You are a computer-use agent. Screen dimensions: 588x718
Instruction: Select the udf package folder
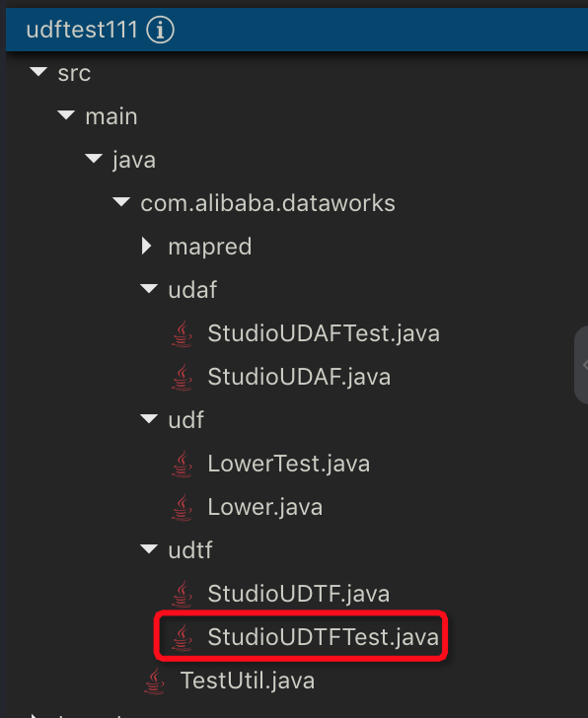tap(185, 420)
